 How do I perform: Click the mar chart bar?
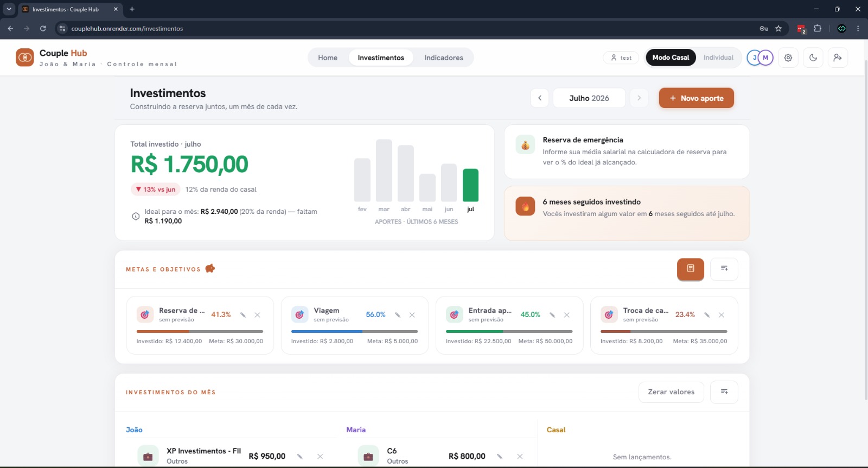(x=384, y=170)
